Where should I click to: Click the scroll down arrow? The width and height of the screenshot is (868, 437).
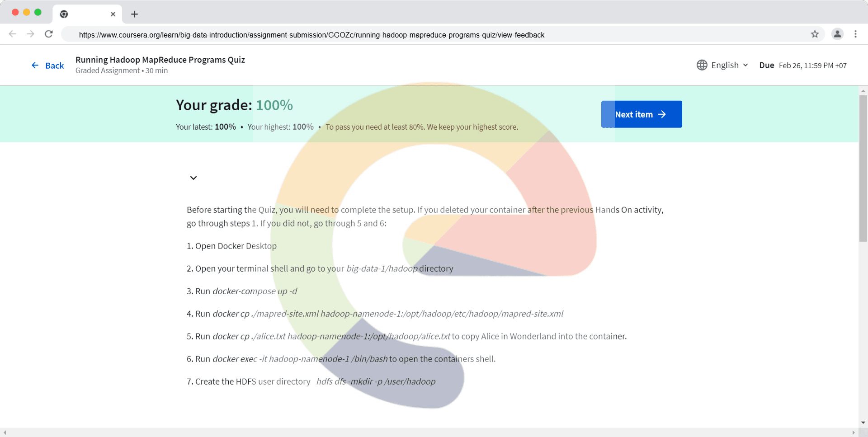click(x=863, y=423)
